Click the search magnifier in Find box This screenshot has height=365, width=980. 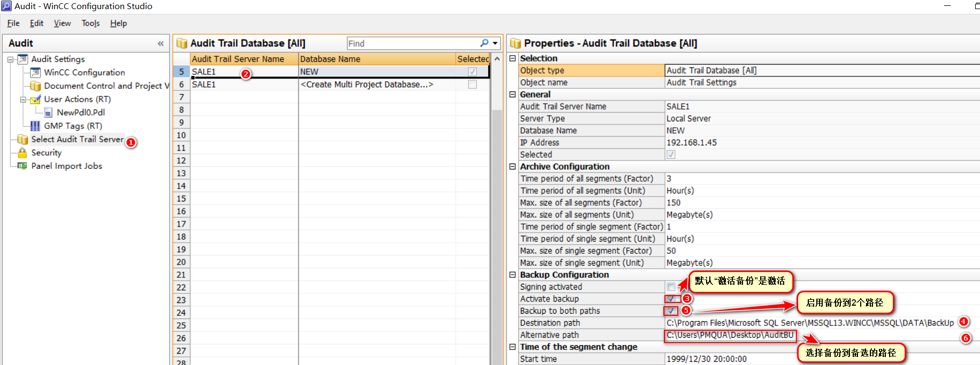click(484, 43)
